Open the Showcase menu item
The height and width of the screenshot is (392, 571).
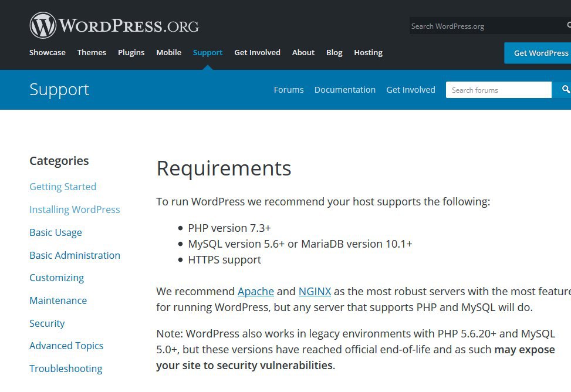point(48,52)
